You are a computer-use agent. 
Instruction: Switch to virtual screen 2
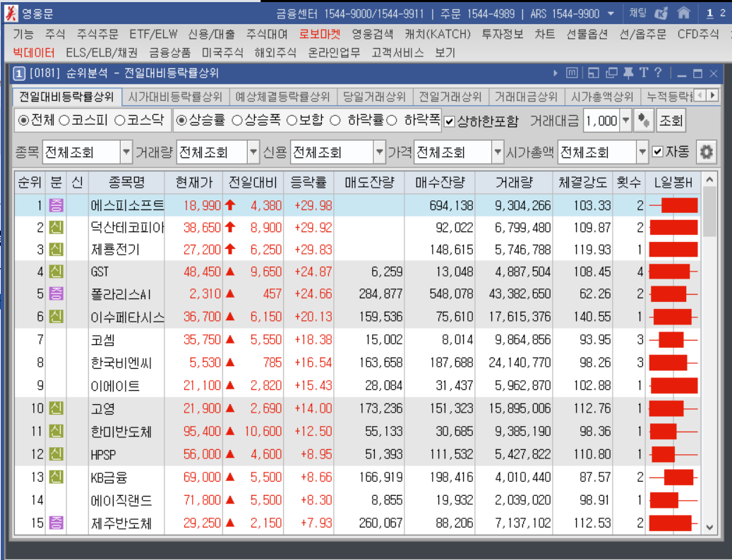723,13
